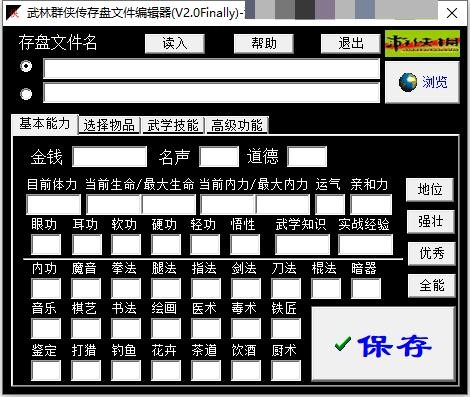Screen dimensions: 470x397
Task: Click the 花卉 input field
Action: [x=166, y=371]
